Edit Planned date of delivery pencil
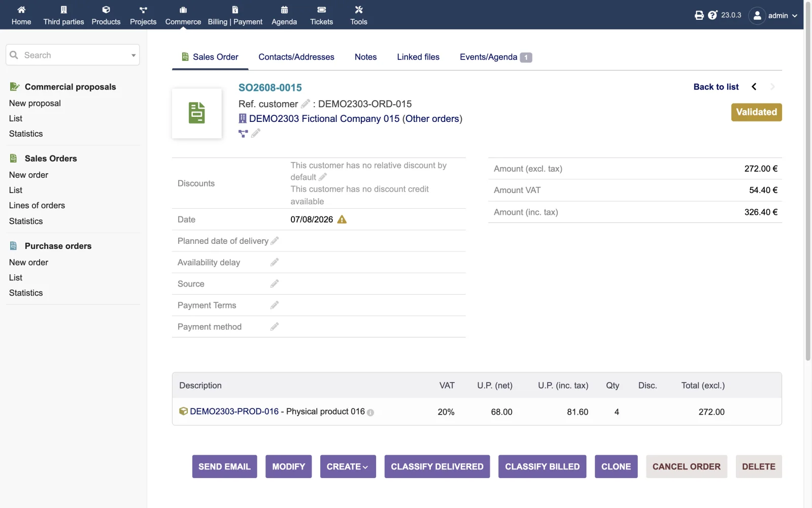Viewport: 812px width, 508px height. tap(275, 241)
